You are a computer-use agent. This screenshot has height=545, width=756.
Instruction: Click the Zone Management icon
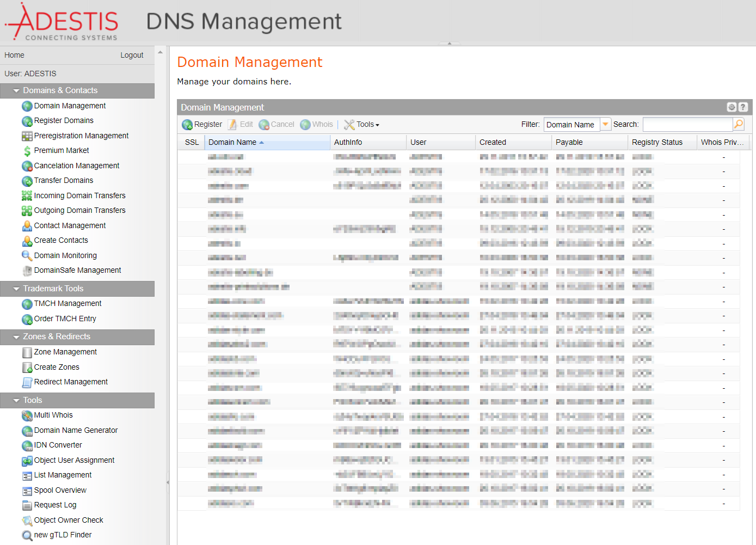click(x=27, y=353)
